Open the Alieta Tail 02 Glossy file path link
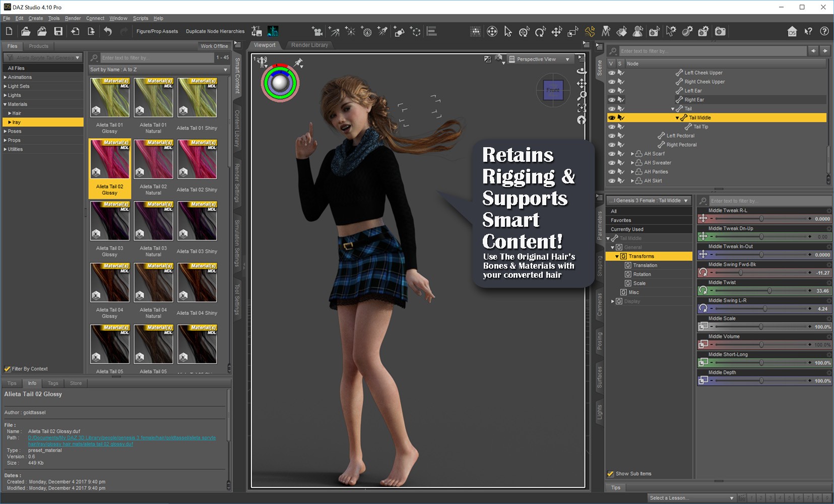This screenshot has width=834, height=504. coord(122,441)
